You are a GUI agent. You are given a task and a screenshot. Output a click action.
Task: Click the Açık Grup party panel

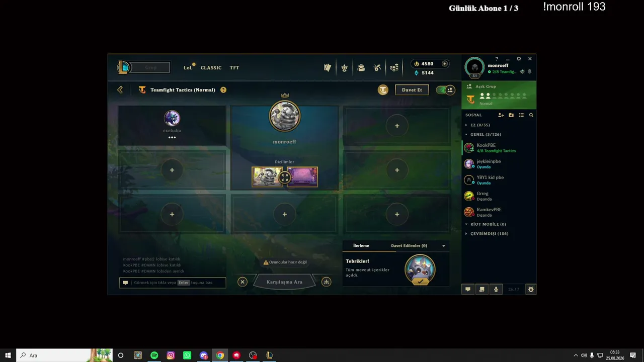(499, 95)
